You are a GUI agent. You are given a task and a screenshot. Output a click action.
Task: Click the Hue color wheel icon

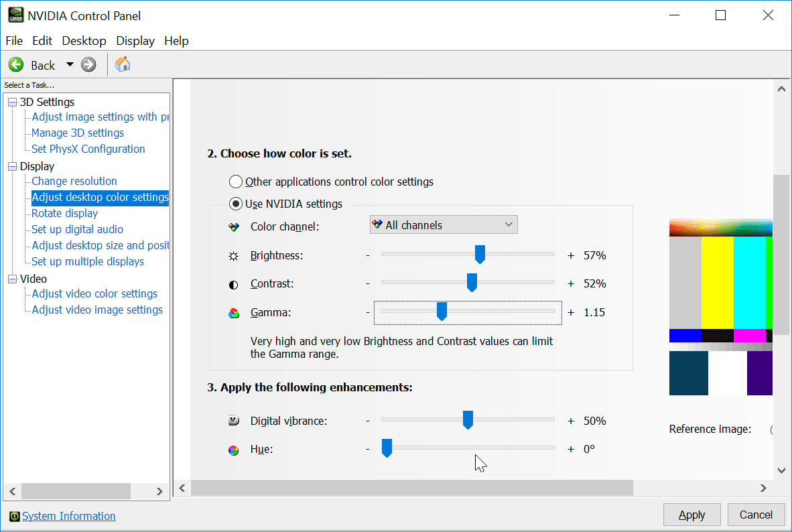pos(233,449)
